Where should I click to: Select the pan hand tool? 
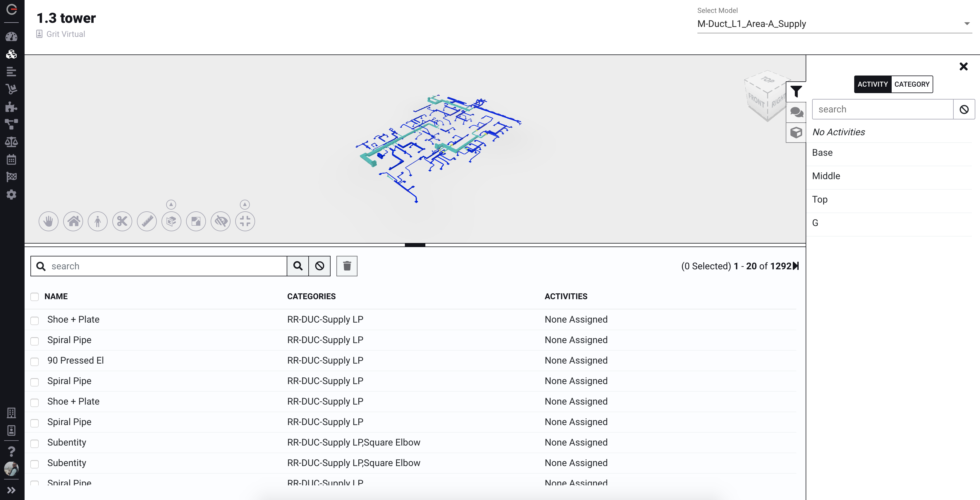pos(48,221)
